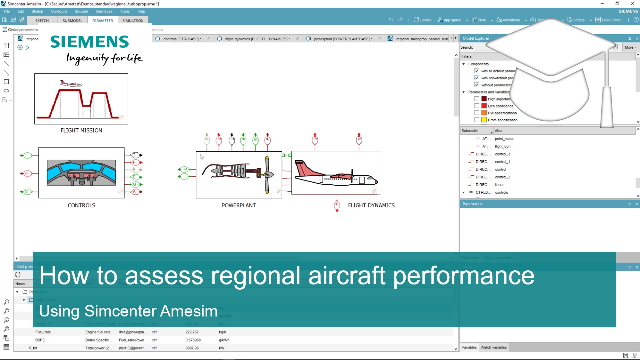Switch to SKETCH mode tab
This screenshot has height=360, width=640.
(x=42, y=20)
